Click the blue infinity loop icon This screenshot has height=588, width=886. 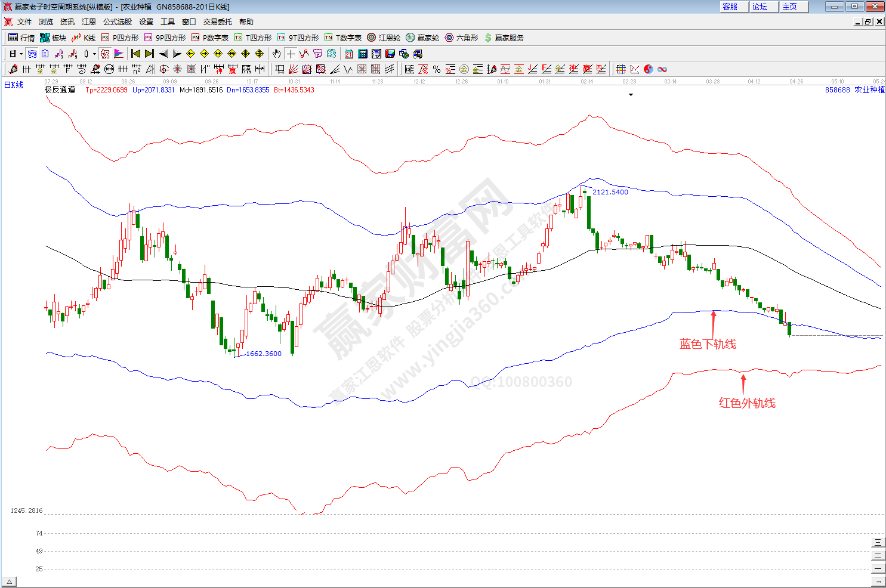coord(662,69)
